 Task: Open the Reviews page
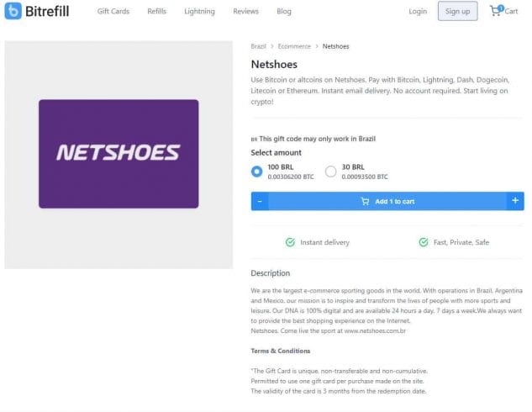pyautogui.click(x=245, y=11)
